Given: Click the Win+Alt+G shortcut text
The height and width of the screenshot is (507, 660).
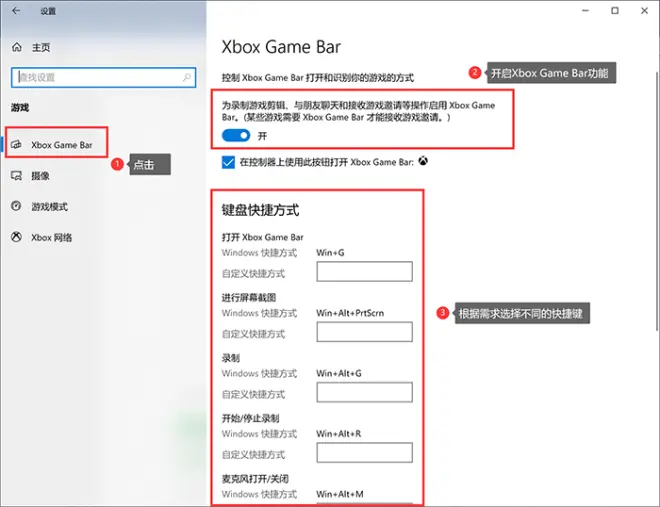Looking at the screenshot, I should pos(339,373).
